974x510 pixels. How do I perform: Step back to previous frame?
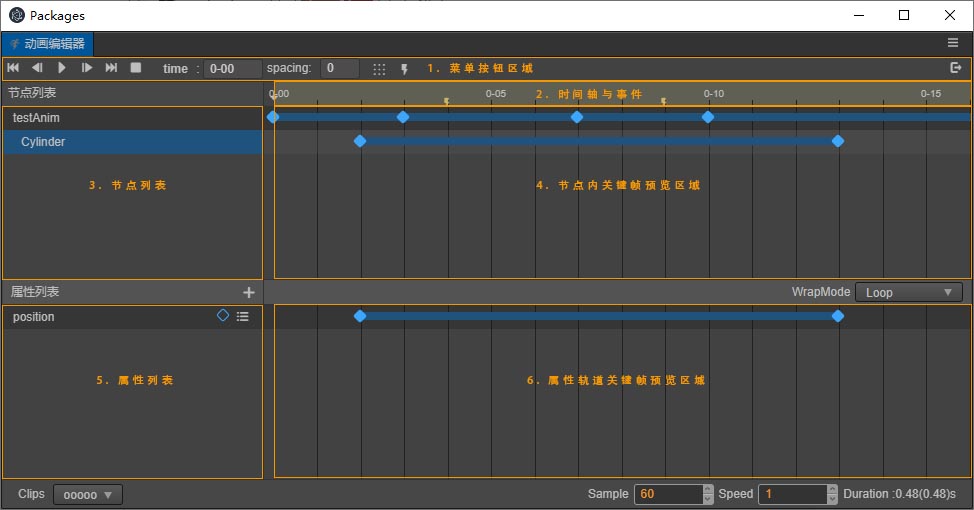pyautogui.click(x=37, y=68)
